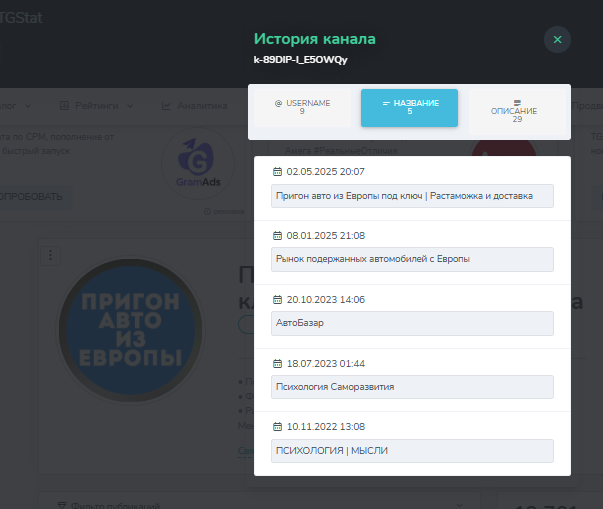Click the Аналитика graph icon

(166, 106)
